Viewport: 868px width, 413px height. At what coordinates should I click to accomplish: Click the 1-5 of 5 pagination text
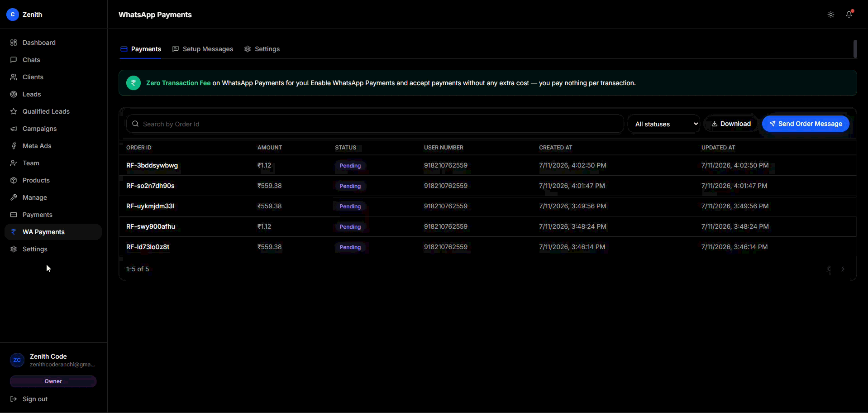(x=138, y=269)
